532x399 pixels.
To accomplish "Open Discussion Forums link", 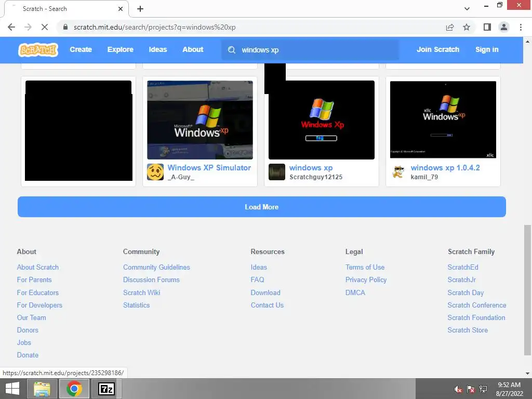I will click(151, 280).
